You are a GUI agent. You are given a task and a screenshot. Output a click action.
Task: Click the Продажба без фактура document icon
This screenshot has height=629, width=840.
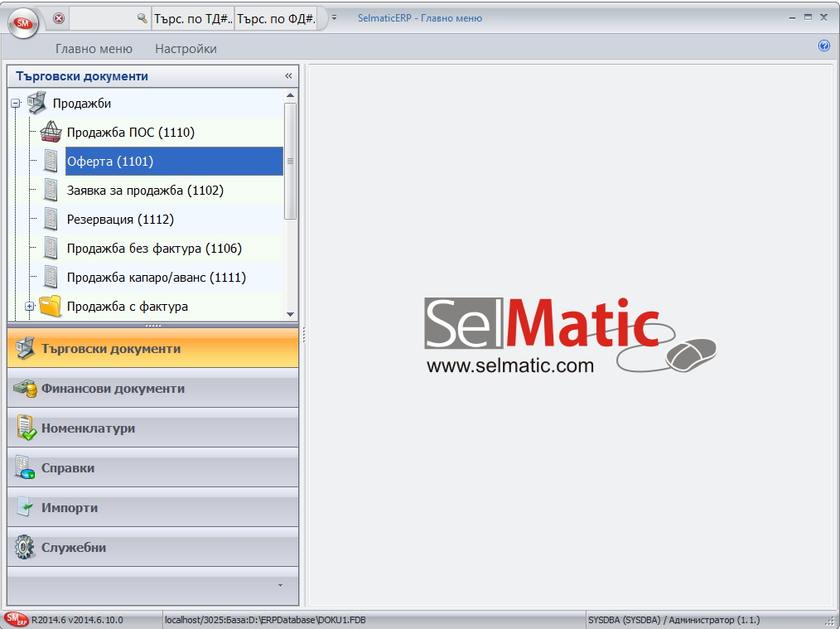(51, 248)
